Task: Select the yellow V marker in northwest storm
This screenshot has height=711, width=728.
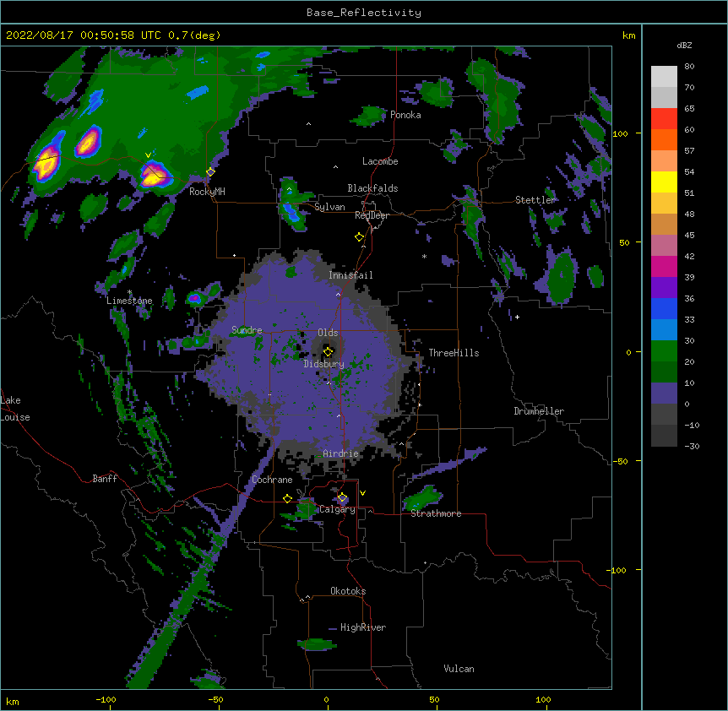Action: [148, 155]
